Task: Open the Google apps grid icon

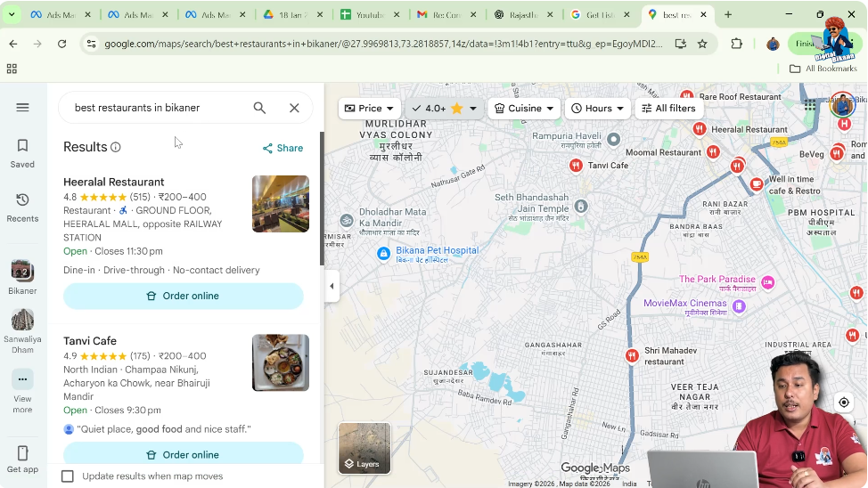Action: (810, 105)
